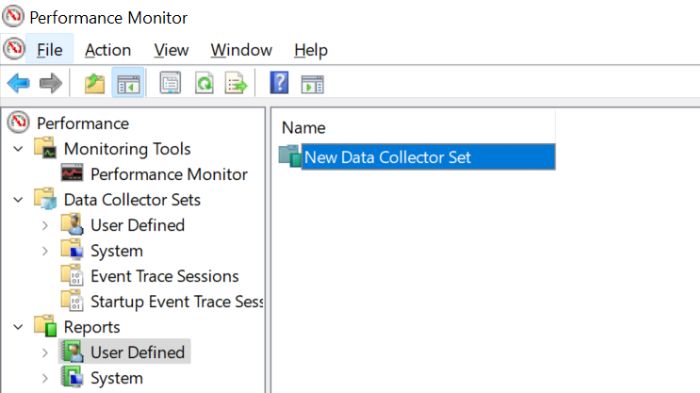The image size is (700, 393).
Task: Expand System under Data Collector Sets
Action: pyautogui.click(x=45, y=251)
